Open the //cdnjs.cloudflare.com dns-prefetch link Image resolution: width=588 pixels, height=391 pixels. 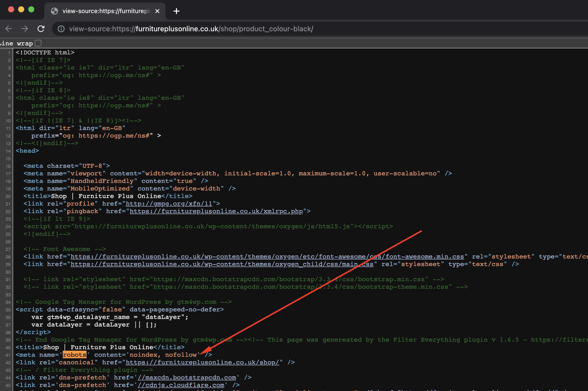click(181, 385)
